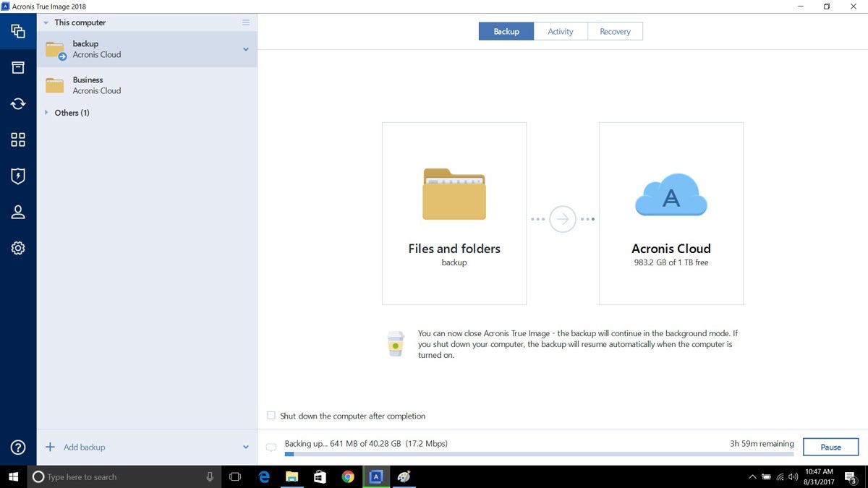The image size is (868, 488).
Task: Open File Explorer from the taskbar
Action: point(292,476)
